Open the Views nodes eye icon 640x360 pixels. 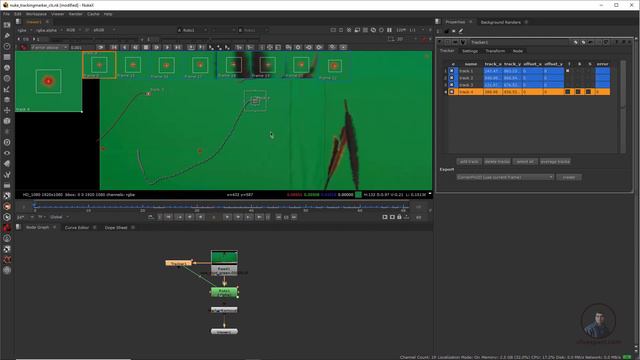[x=7, y=153]
